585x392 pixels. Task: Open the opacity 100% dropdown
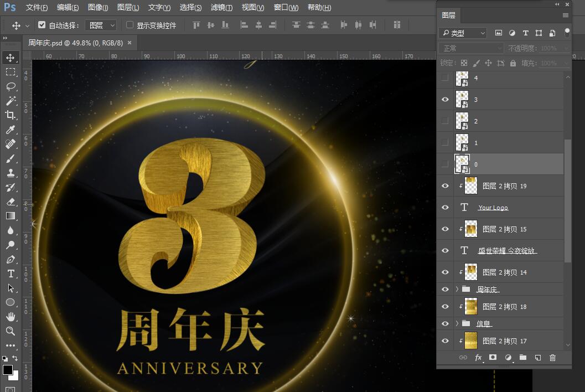566,48
